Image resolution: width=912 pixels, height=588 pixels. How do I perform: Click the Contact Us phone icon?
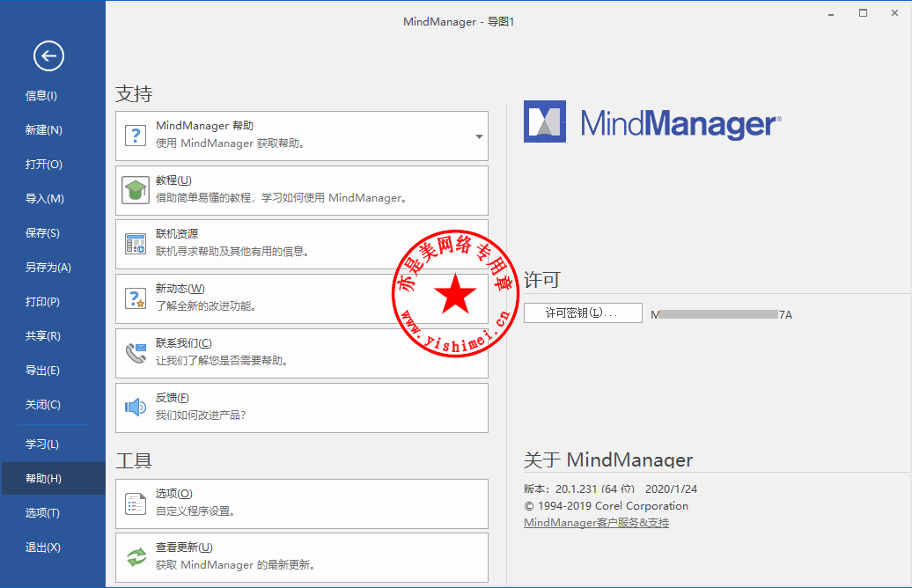(x=136, y=353)
